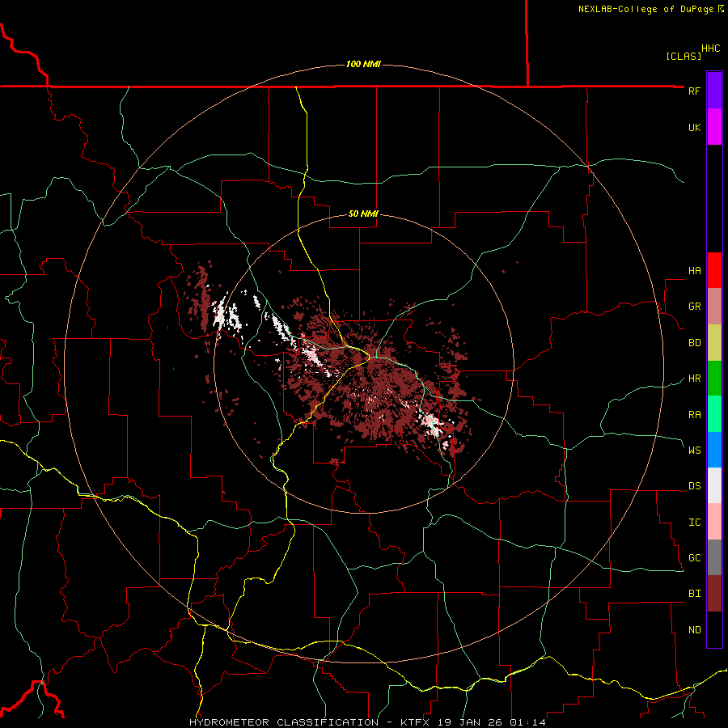Select the IC pink legend swatch

(x=714, y=522)
